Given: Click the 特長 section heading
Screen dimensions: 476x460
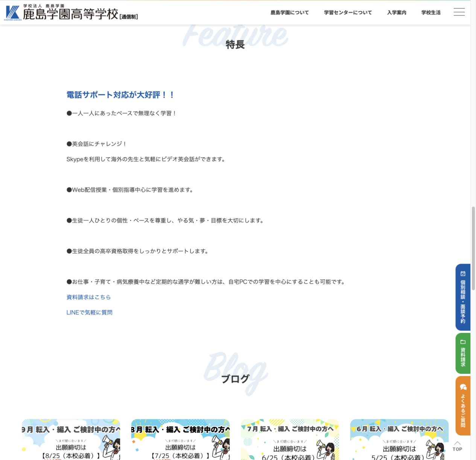Looking at the screenshot, I should (235, 44).
